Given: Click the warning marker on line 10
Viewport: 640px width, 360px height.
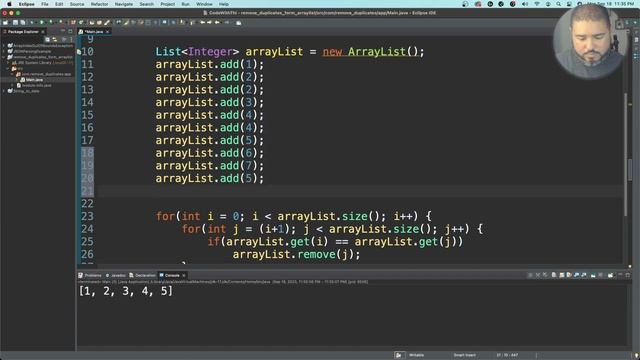Looking at the screenshot, I should pos(79,52).
